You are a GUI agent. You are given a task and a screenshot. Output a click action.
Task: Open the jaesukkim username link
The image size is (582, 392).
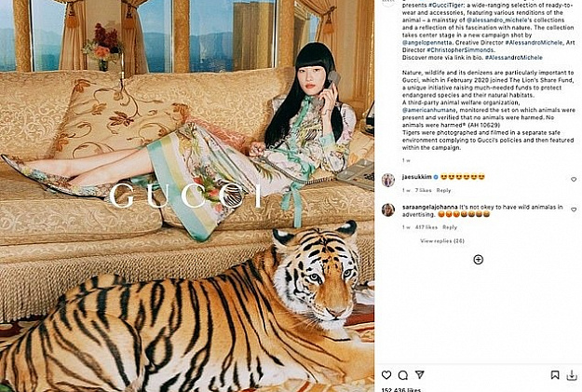coord(417,177)
